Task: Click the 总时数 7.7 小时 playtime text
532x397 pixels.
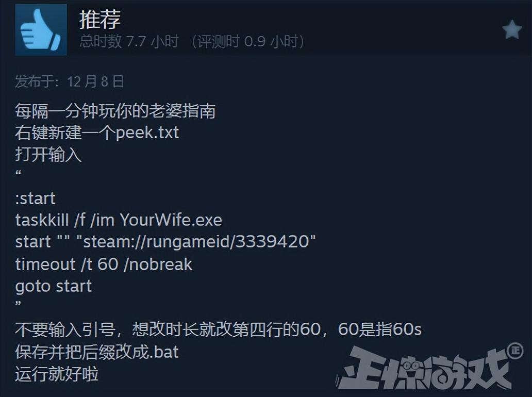Action: [x=129, y=41]
